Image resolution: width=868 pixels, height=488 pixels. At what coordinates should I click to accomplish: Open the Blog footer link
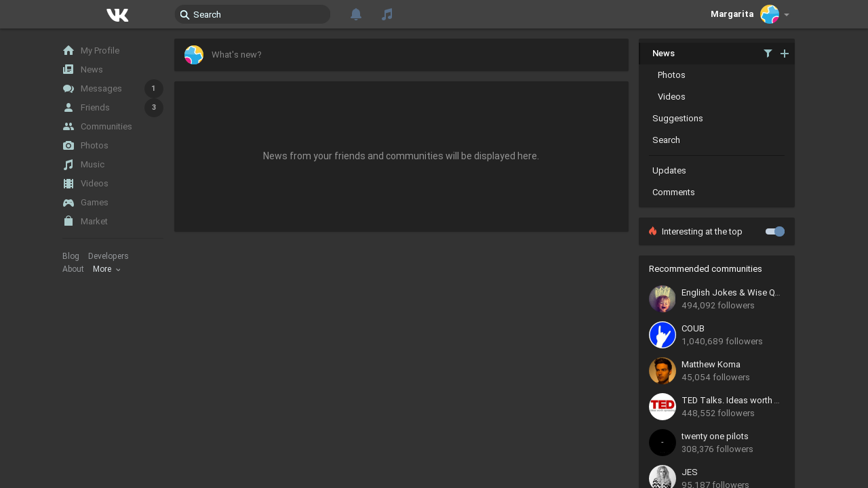[71, 256]
